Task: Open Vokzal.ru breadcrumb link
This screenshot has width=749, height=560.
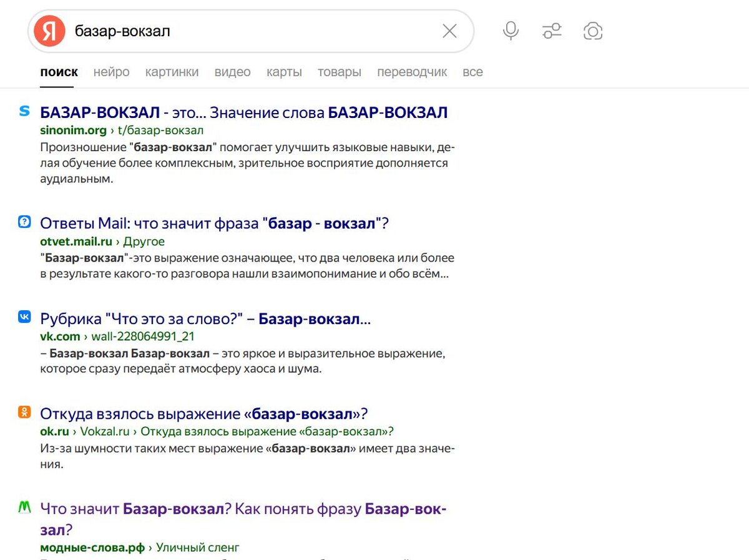Action: 104,431
